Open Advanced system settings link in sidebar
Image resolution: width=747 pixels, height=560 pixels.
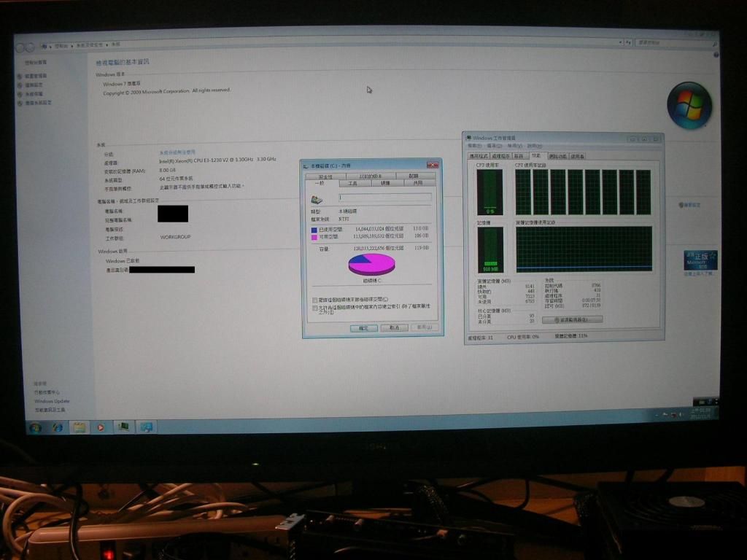click(x=34, y=103)
